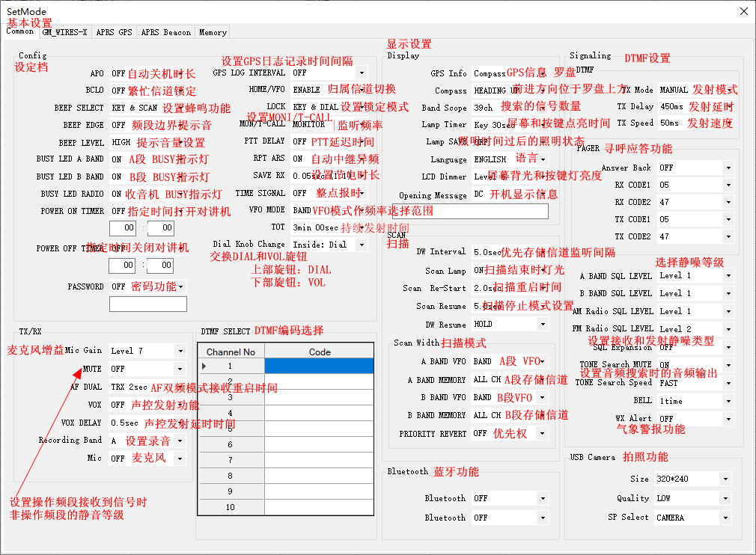Open the Answer Back pager dropdown
This screenshot has height=555, width=756.
pyautogui.click(x=728, y=168)
